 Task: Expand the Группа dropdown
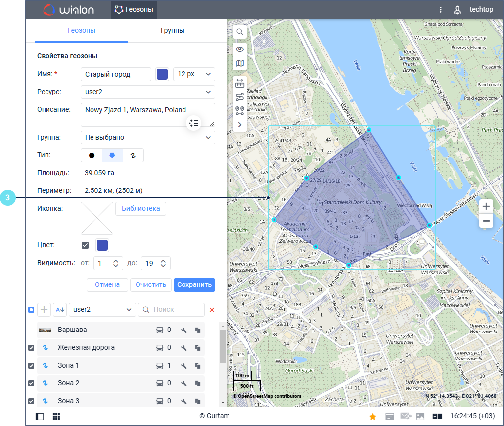point(147,137)
